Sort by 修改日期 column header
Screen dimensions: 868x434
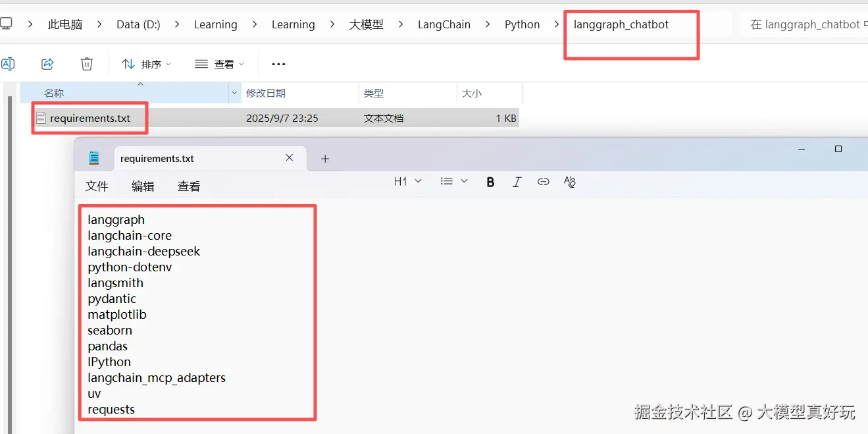300,94
